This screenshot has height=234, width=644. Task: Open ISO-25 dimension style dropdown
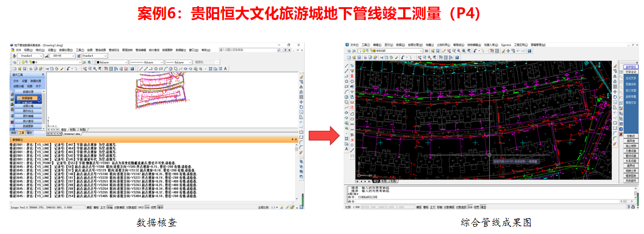62,56
